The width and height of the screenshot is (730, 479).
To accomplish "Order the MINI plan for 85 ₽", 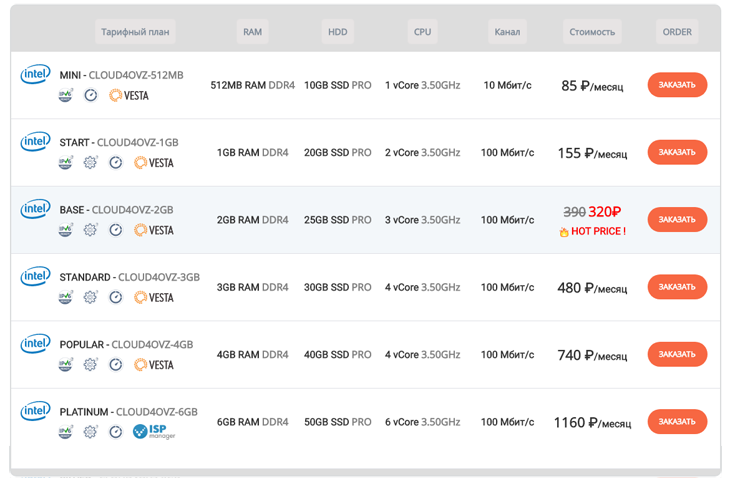I will click(x=677, y=85).
